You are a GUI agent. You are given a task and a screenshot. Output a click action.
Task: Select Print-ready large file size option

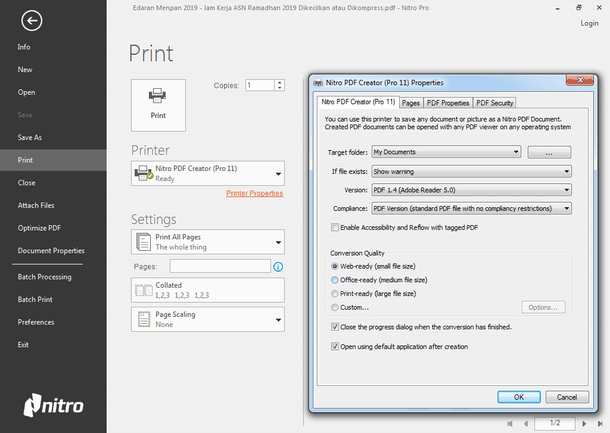click(335, 294)
